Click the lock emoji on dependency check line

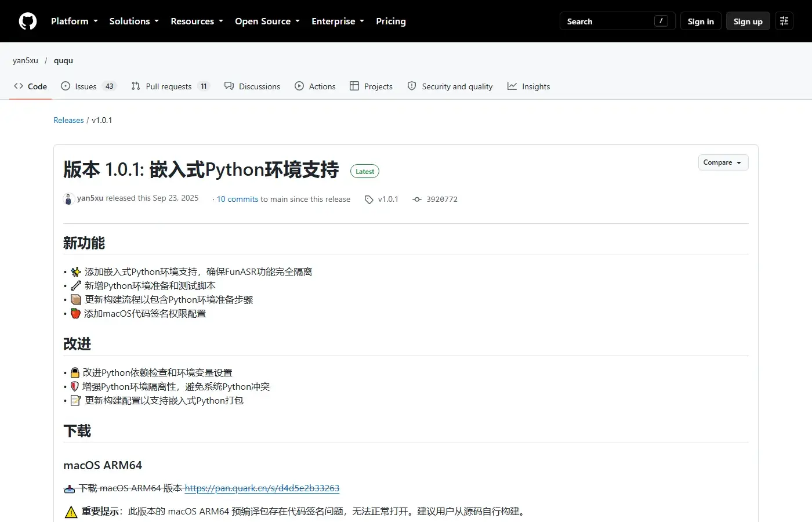[x=75, y=372]
